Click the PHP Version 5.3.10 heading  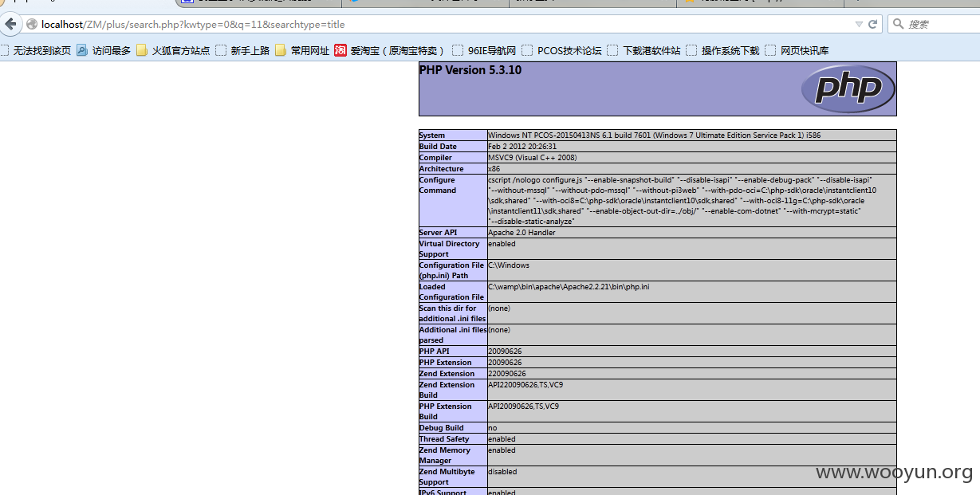pos(470,70)
